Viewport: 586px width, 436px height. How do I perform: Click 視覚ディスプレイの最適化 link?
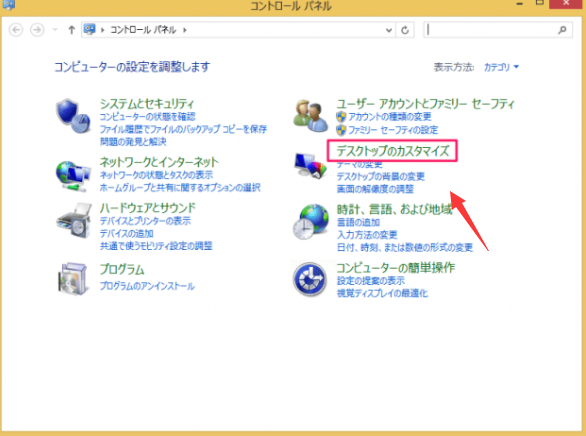click(x=382, y=293)
